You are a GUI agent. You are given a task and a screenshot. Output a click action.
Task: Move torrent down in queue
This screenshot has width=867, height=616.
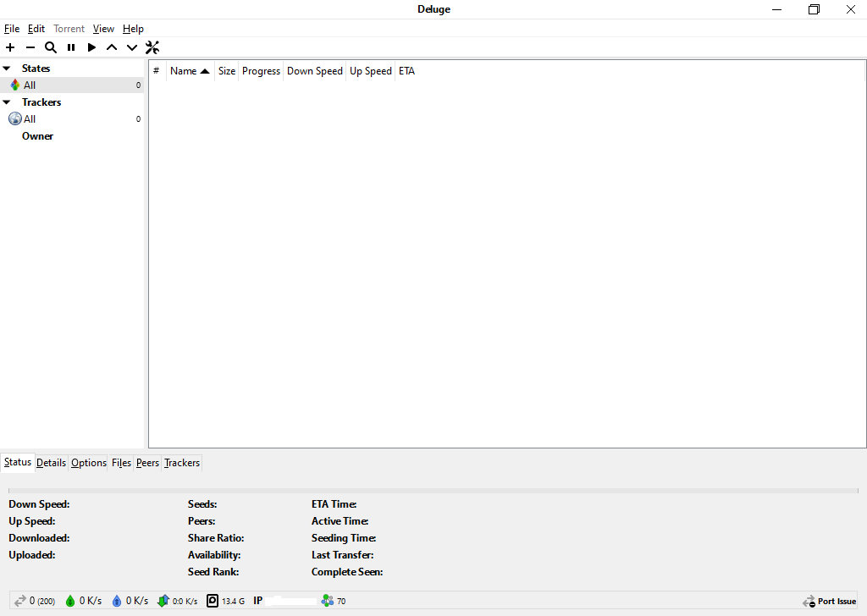pos(131,47)
